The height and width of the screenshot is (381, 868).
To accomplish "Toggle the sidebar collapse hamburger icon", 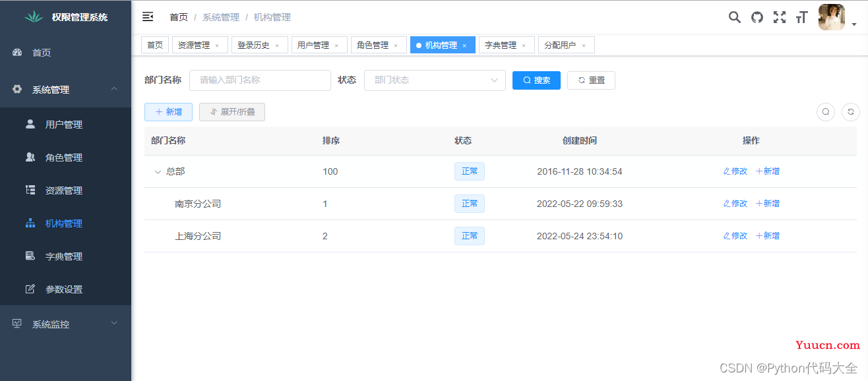I will coord(148,16).
